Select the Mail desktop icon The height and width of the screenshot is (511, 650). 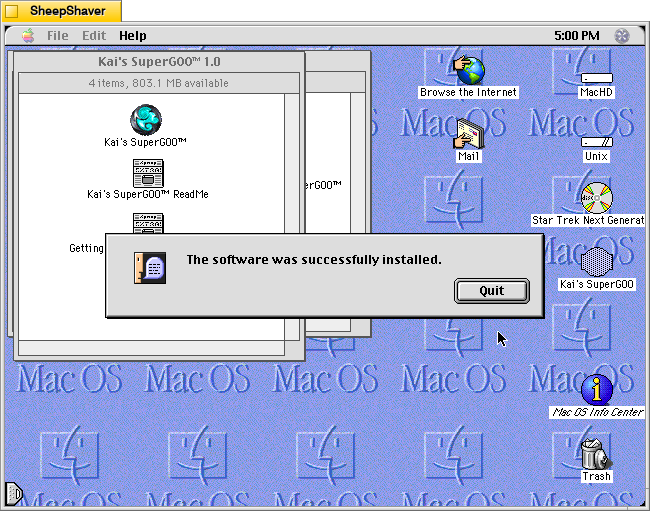468,134
